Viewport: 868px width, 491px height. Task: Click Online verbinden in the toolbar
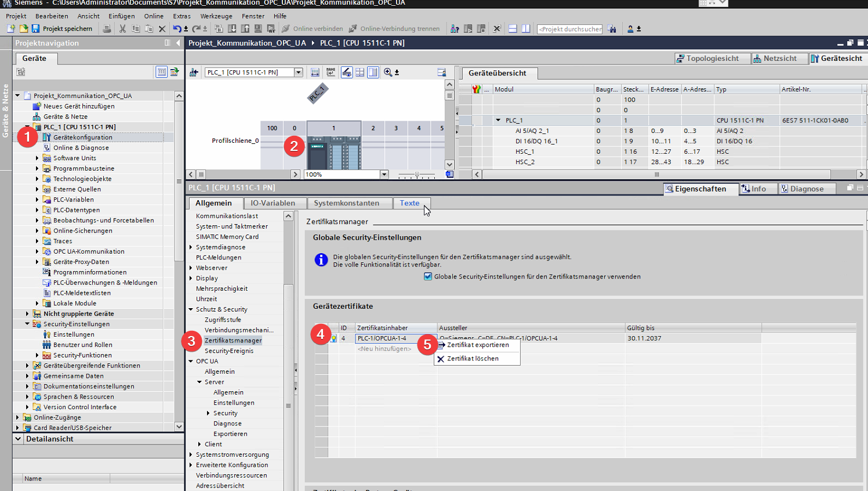pyautogui.click(x=313, y=28)
